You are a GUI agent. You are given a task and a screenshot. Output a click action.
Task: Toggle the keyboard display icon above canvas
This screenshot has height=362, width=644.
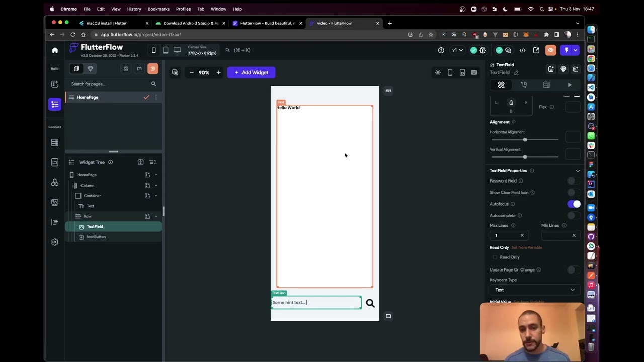[474, 73]
